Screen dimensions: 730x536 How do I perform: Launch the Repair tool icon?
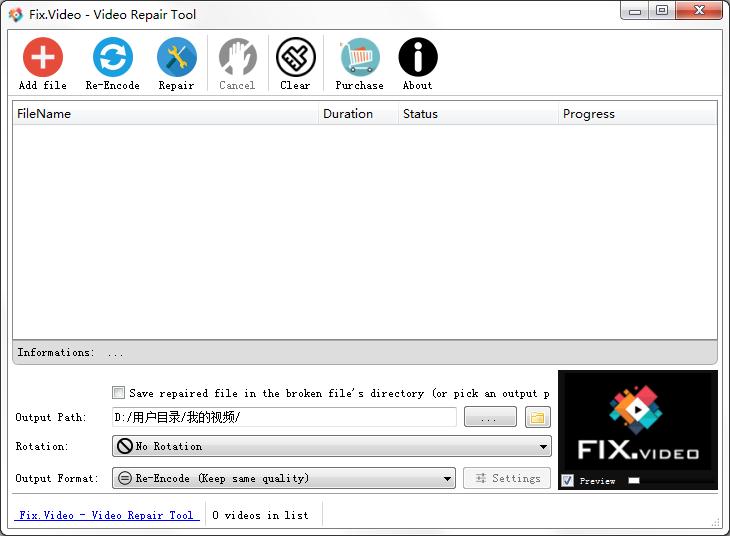click(176, 57)
